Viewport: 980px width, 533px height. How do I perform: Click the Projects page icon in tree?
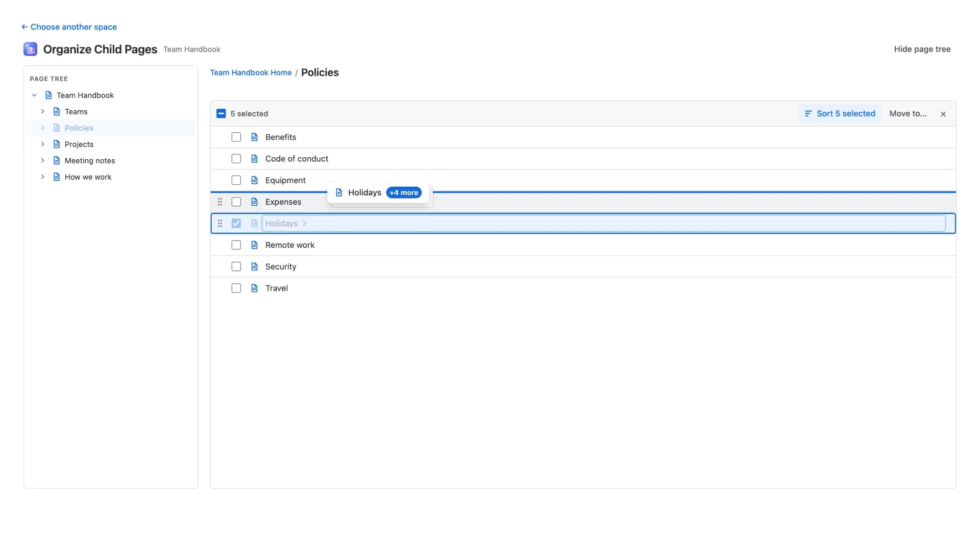[x=57, y=144]
